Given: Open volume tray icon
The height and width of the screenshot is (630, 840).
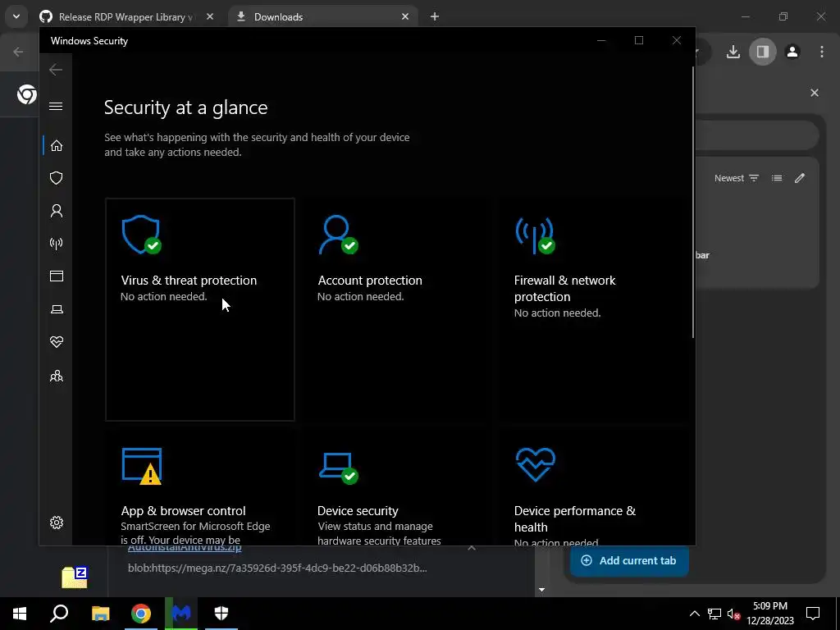Looking at the screenshot, I should pos(734,614).
